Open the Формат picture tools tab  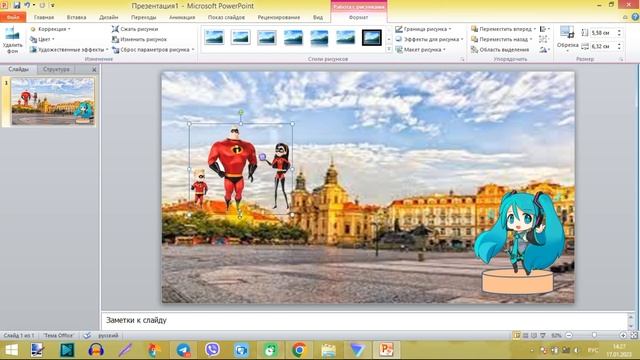click(358, 17)
